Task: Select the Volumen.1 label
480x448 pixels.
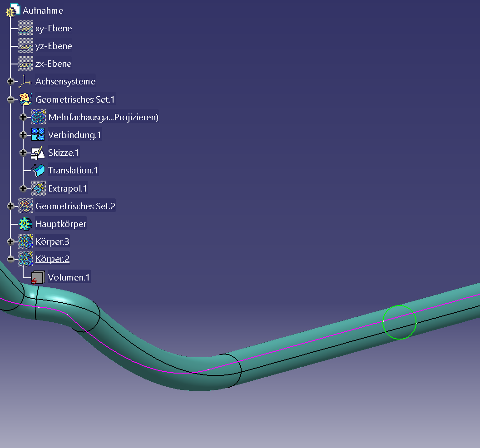Action: [x=69, y=277]
